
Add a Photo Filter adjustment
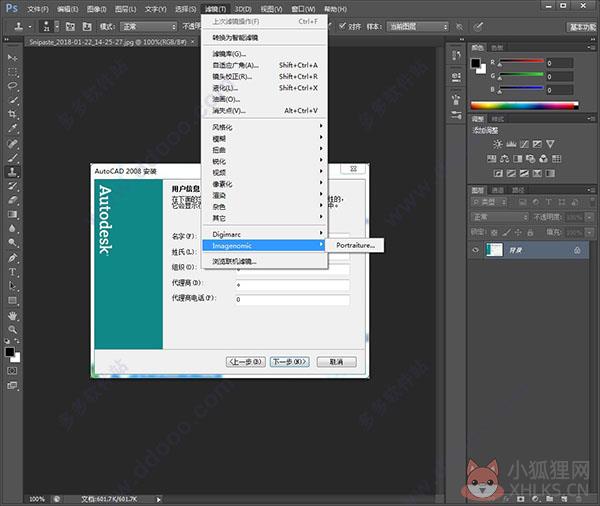coord(530,158)
